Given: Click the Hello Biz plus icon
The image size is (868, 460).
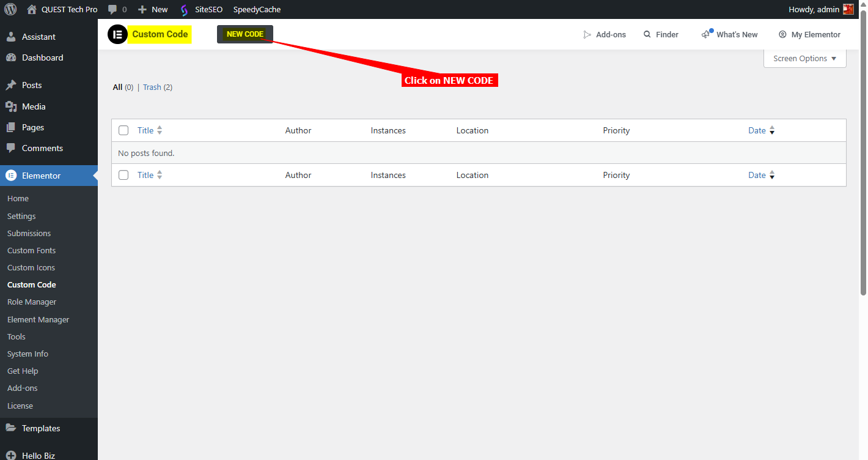Looking at the screenshot, I should click(11, 456).
